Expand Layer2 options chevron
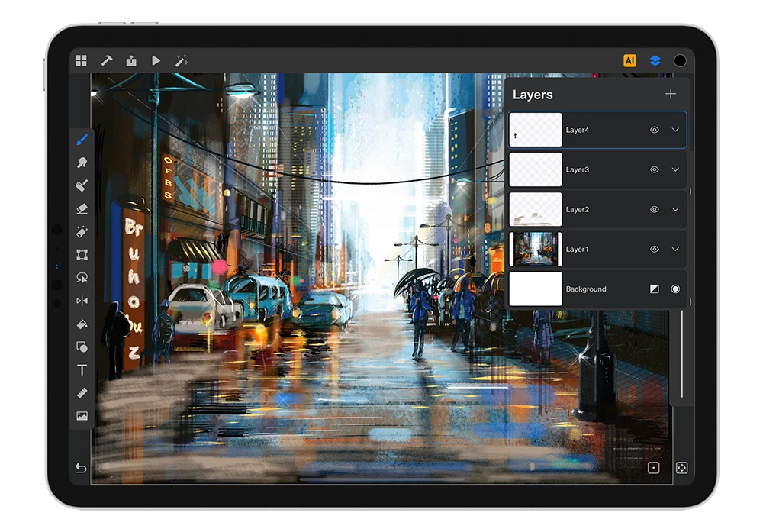This screenshot has height=532, width=763. pyautogui.click(x=675, y=209)
